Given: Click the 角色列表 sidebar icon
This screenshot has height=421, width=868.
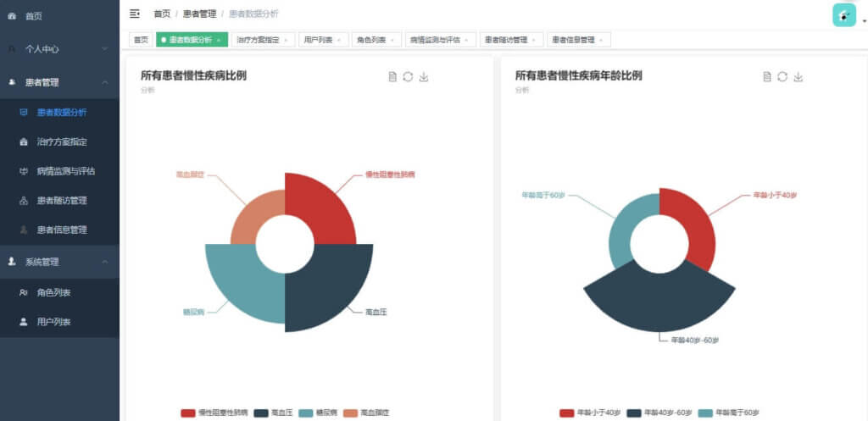Looking at the screenshot, I should tap(23, 292).
